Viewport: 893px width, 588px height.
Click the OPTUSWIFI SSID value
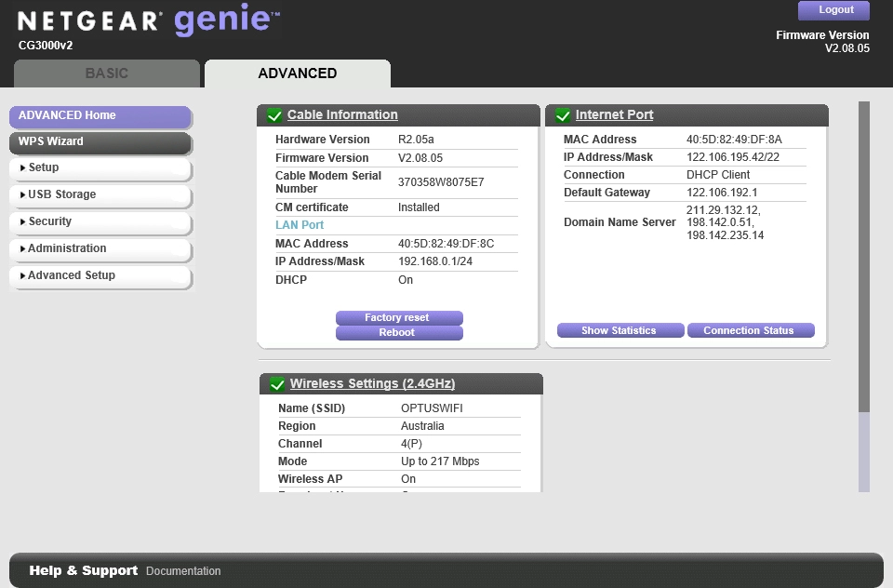(432, 408)
